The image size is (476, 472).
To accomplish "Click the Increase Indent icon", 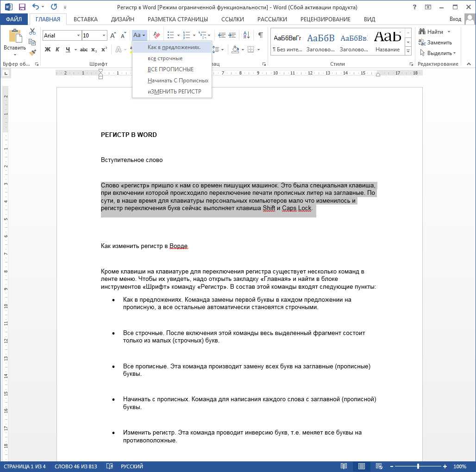I will click(232, 35).
